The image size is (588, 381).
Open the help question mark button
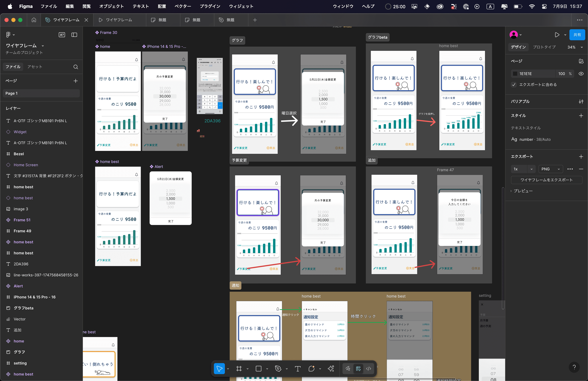point(574,367)
